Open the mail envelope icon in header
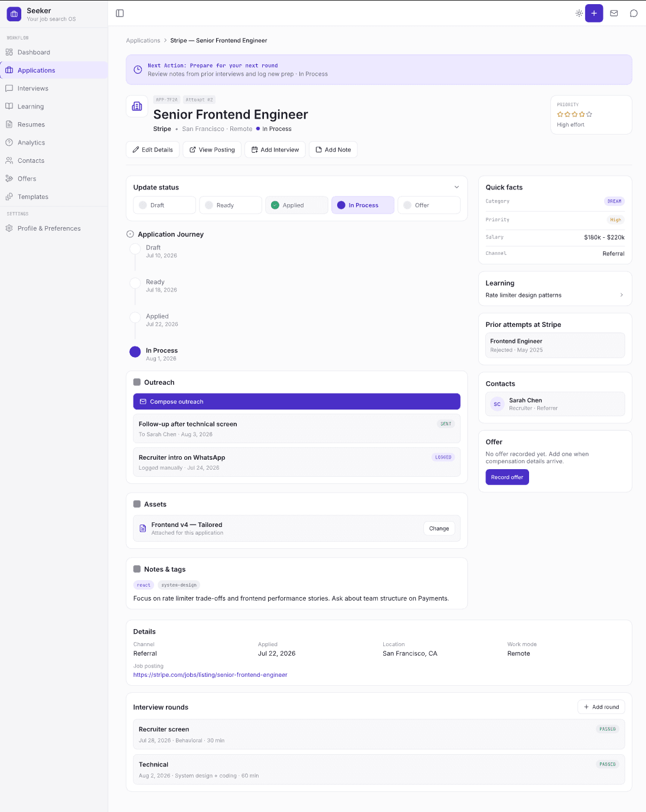The image size is (646, 812). click(x=614, y=13)
